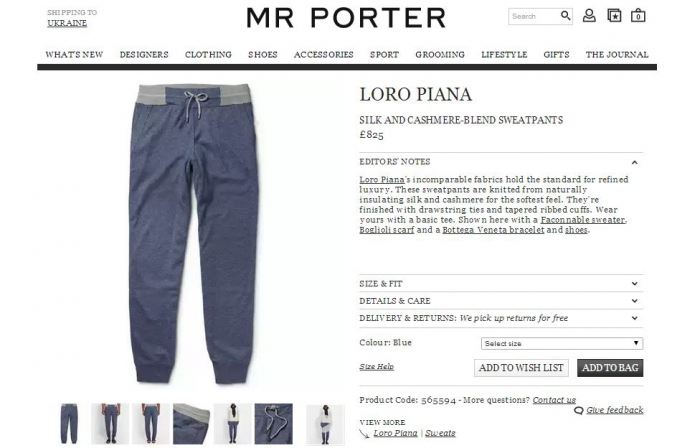
Task: Expand the Details & Care section
Action: (x=501, y=301)
